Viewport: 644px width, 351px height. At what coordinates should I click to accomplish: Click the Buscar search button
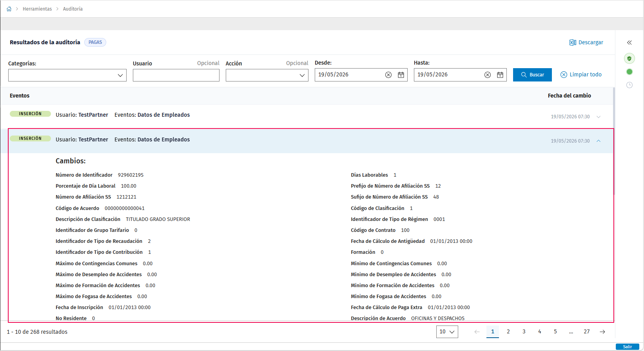tap(532, 75)
